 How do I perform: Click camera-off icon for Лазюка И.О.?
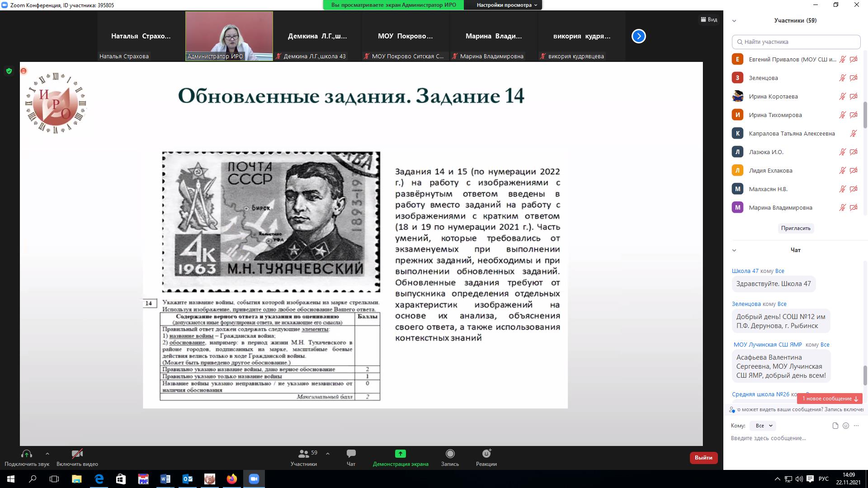coord(854,152)
